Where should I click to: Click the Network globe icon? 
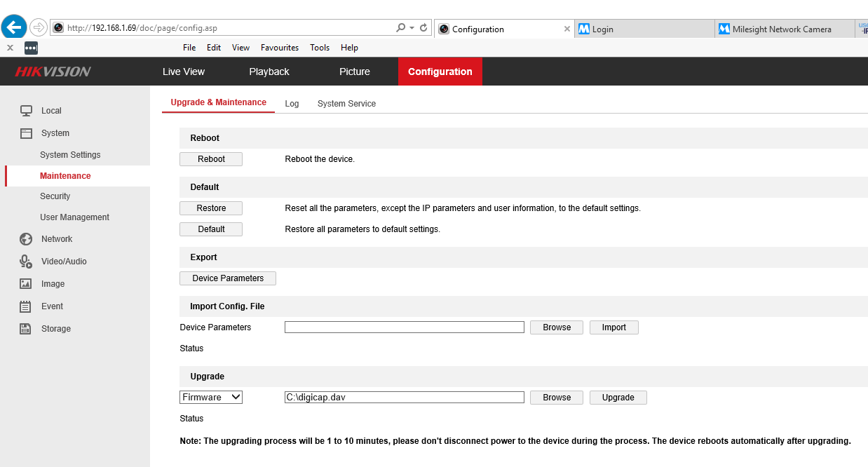[x=26, y=239]
